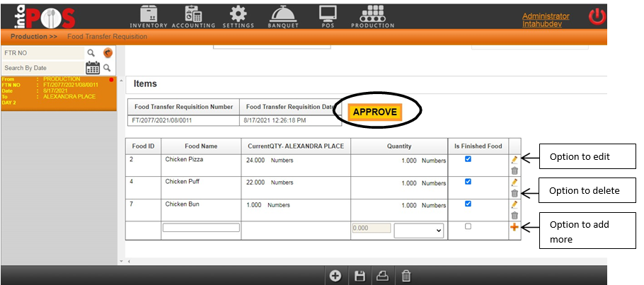The image size is (644, 285).
Task: Click the search magnifier beside FTR NO
Action: pyautogui.click(x=91, y=53)
